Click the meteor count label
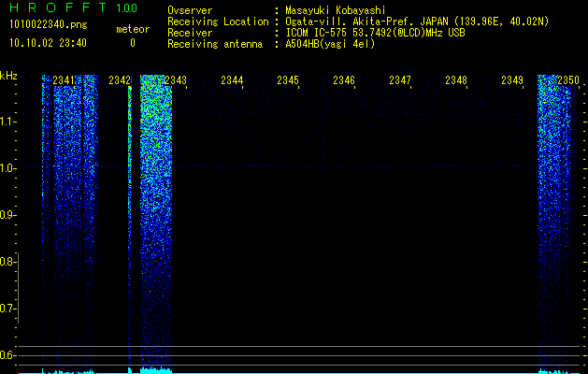Image resolution: width=588 pixels, height=374 pixels. (133, 29)
